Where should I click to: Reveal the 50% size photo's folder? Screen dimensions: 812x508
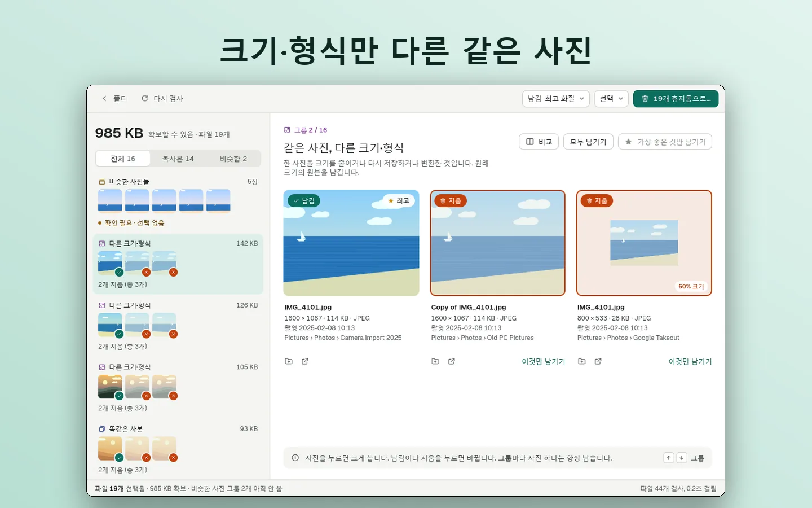[582, 361]
